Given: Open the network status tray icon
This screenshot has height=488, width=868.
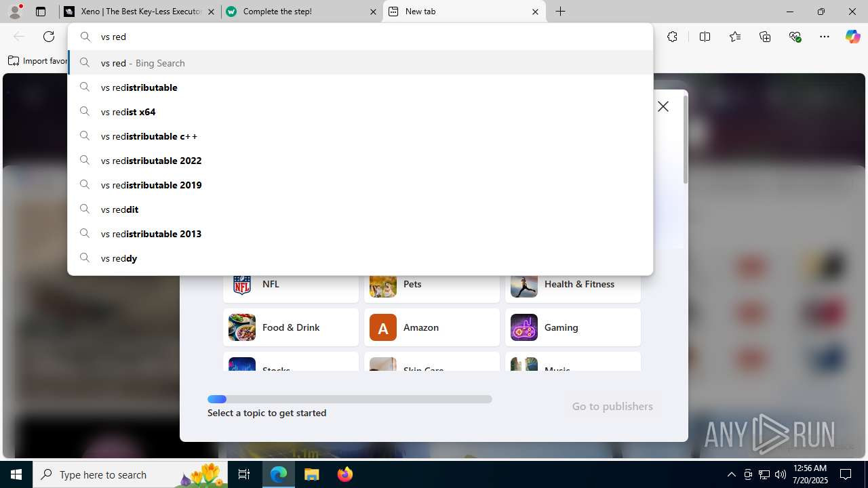Looking at the screenshot, I should pos(764,474).
